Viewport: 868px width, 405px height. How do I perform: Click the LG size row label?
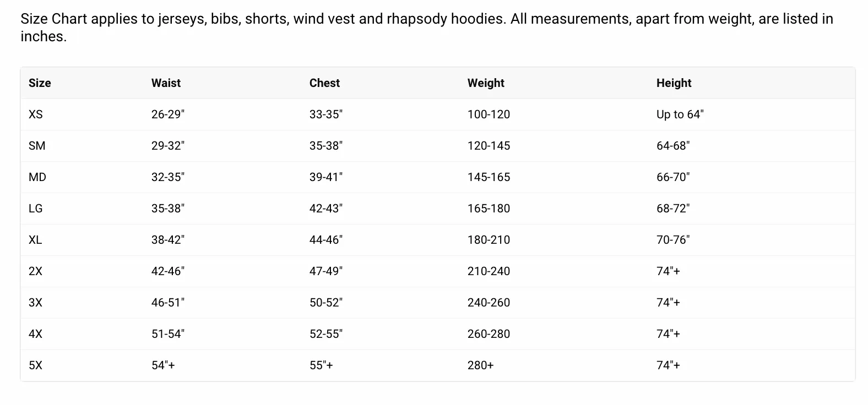(36, 209)
